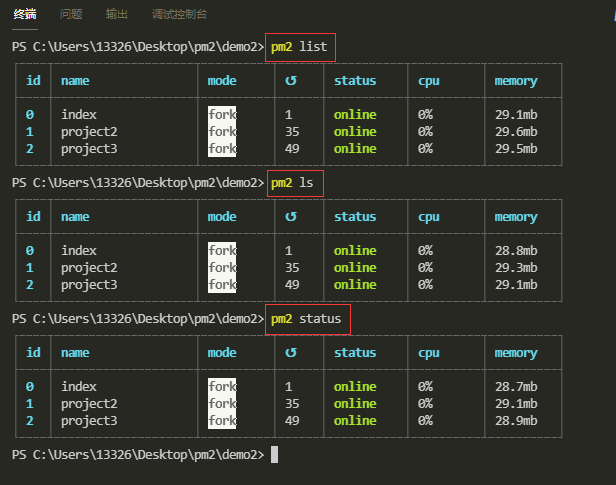Click 'status' header in pm2 status table
Image resolution: width=616 pixels, height=485 pixels.
[355, 352]
